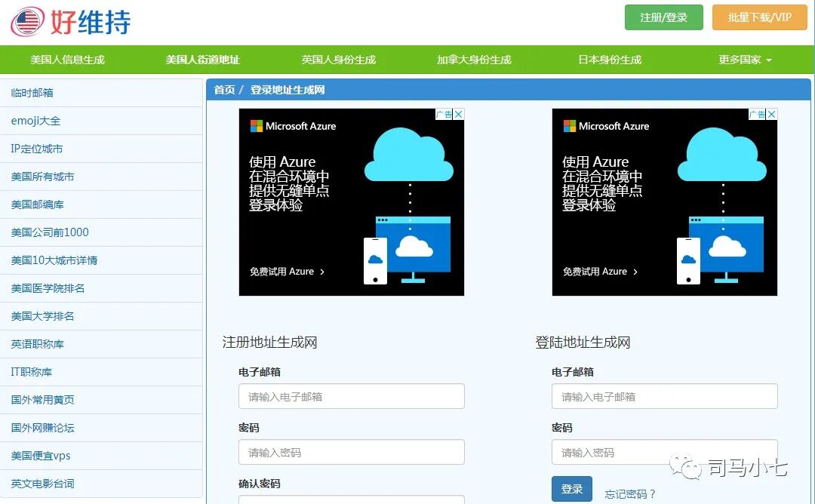Click the 首页 breadcrumb link
Image resolution: width=815 pixels, height=504 pixels.
224,90
